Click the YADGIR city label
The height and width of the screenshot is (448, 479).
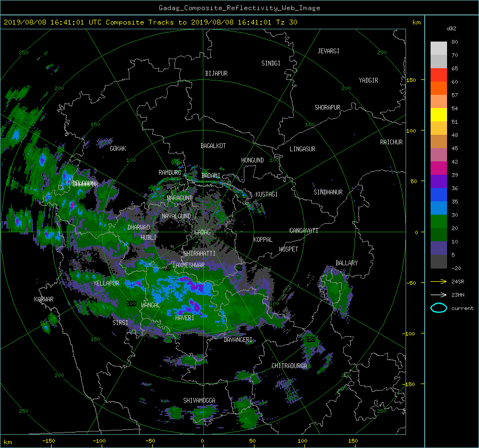[x=368, y=80]
